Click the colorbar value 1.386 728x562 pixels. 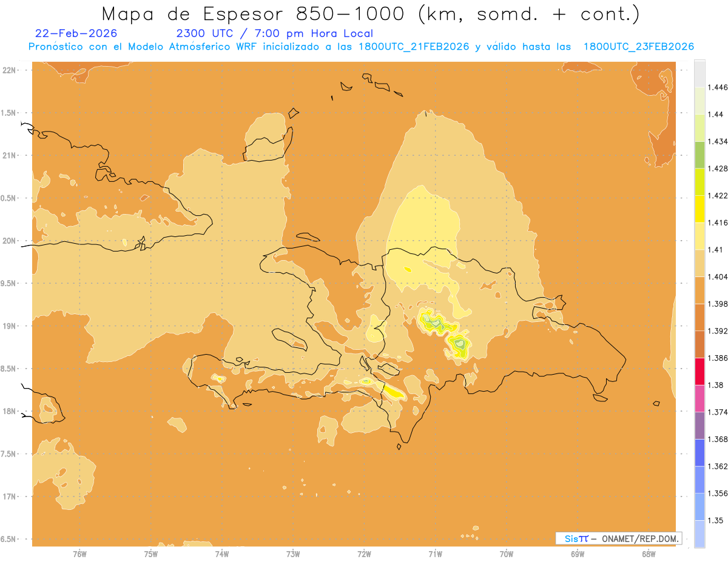tap(719, 358)
